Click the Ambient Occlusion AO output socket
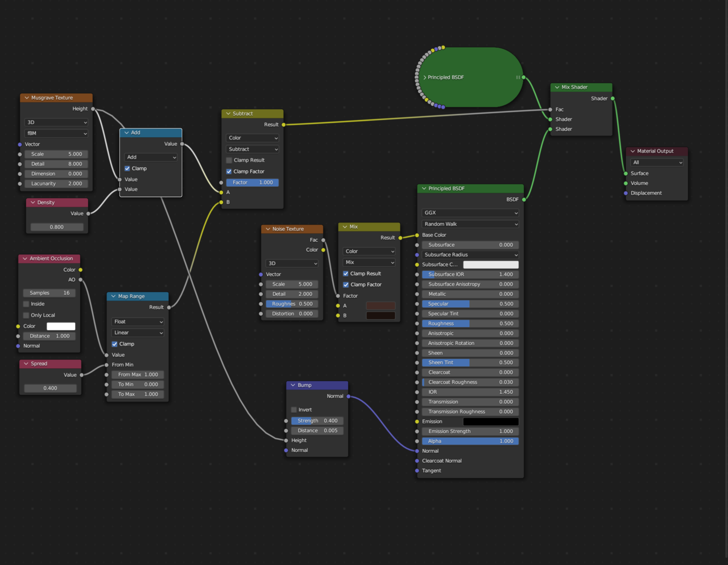This screenshot has height=565, width=728. [80, 279]
